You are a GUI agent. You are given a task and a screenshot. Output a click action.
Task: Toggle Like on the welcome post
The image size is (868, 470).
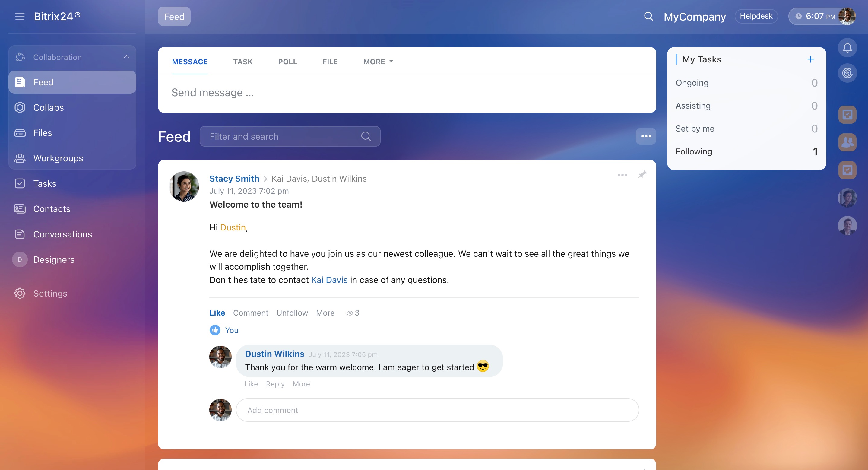[x=217, y=313]
